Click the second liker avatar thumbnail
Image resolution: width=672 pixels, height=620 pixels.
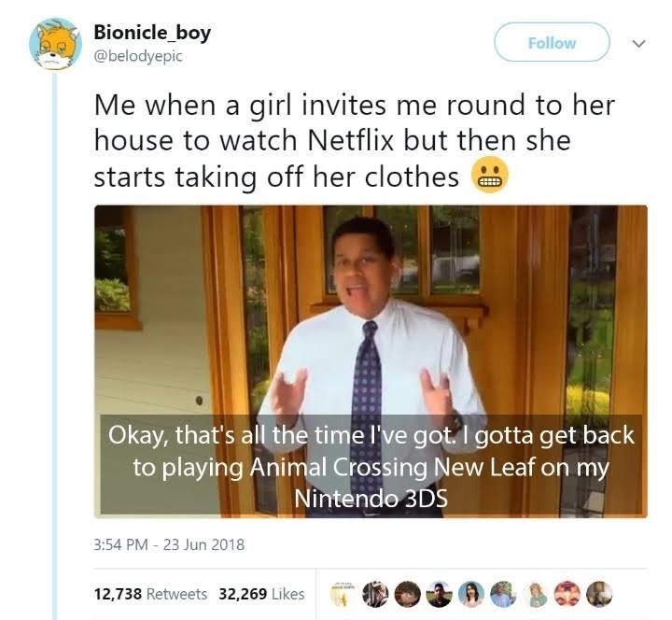(x=375, y=594)
